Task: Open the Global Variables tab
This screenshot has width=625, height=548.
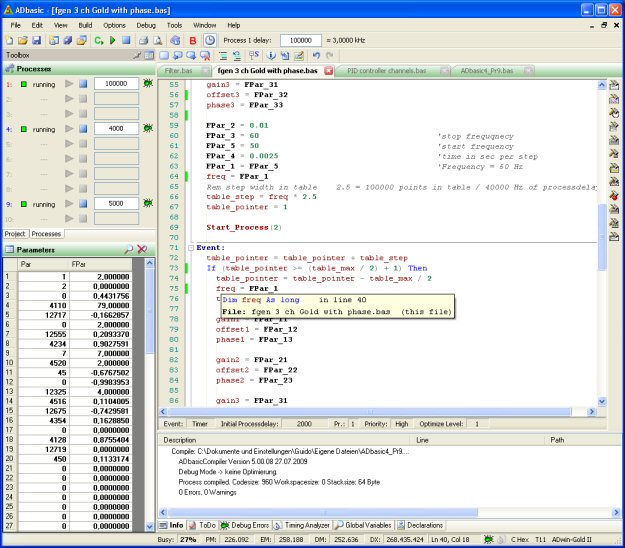Action: tap(367, 525)
